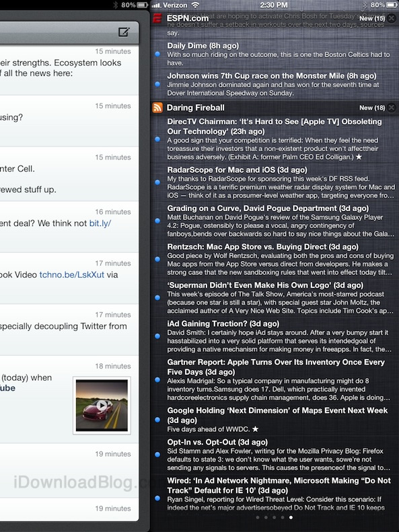Tap the star after the Ed Colligan summary
The height and width of the screenshot is (532, 399).
click(359, 157)
